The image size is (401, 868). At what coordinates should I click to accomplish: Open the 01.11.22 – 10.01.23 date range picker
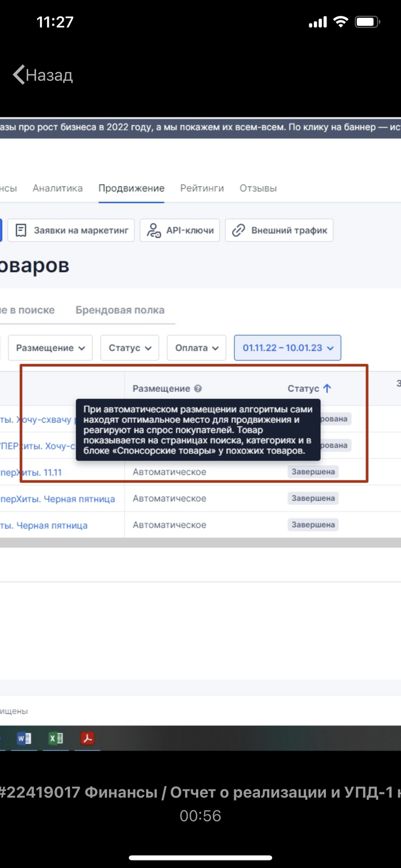288,348
